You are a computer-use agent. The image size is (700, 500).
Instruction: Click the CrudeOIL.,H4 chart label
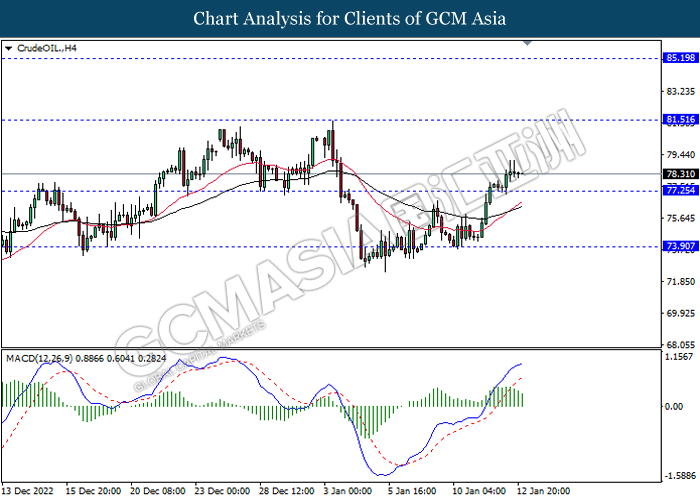pyautogui.click(x=46, y=48)
